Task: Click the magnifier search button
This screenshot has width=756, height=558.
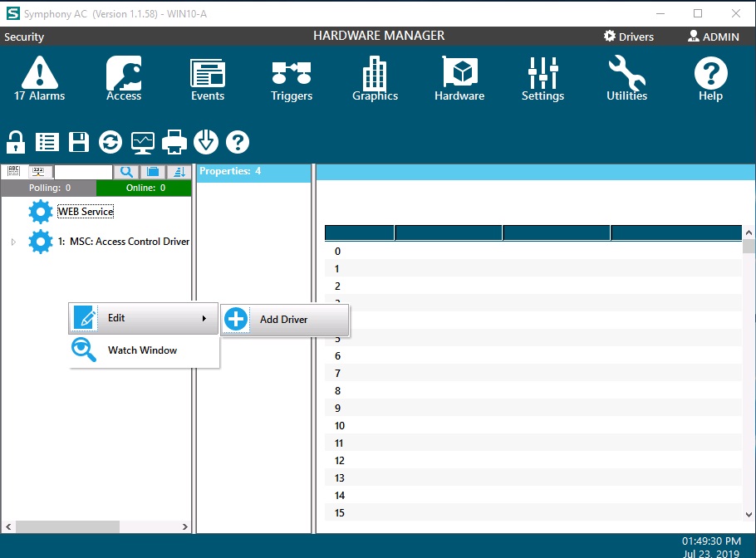Action: click(x=126, y=172)
